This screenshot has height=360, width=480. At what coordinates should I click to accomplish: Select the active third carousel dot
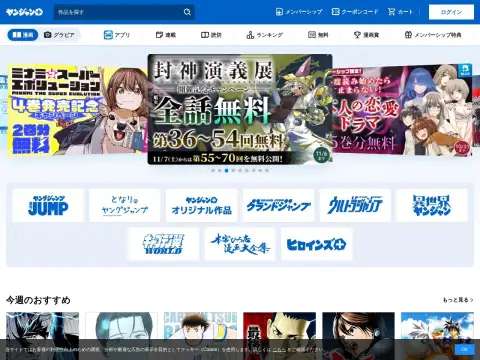[227, 170]
